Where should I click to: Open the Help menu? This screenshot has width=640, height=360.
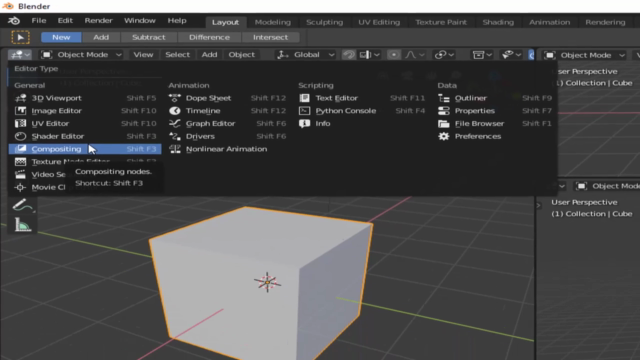tap(177, 20)
